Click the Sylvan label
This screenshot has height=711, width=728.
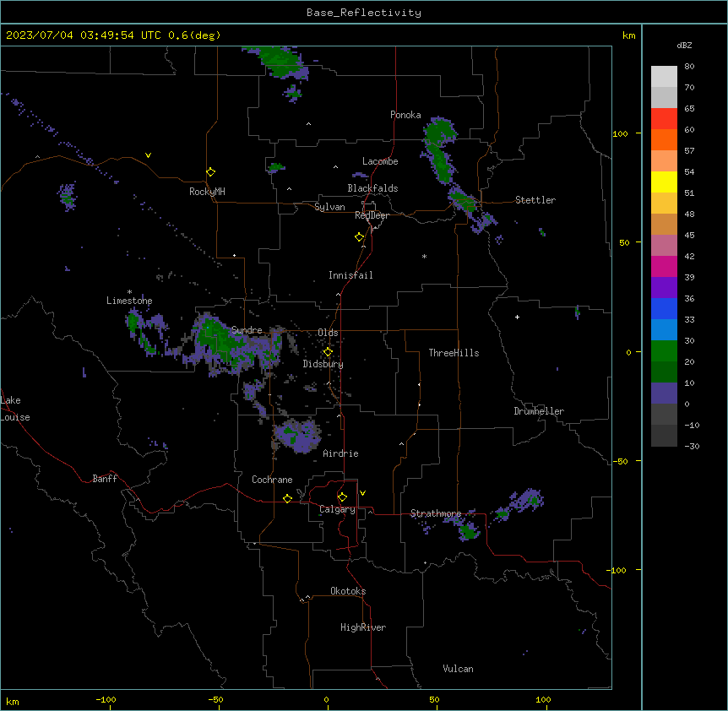(329, 207)
